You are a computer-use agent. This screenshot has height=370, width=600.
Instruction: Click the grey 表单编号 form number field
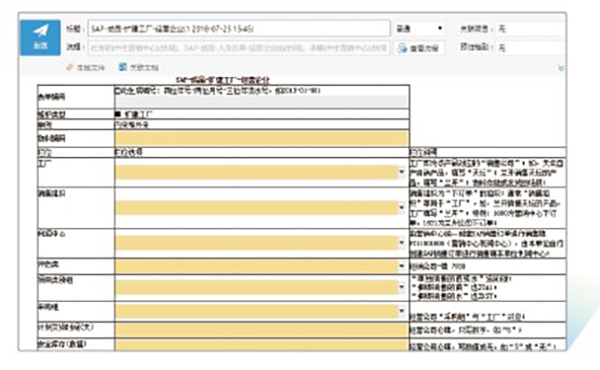pyautogui.click(x=261, y=101)
